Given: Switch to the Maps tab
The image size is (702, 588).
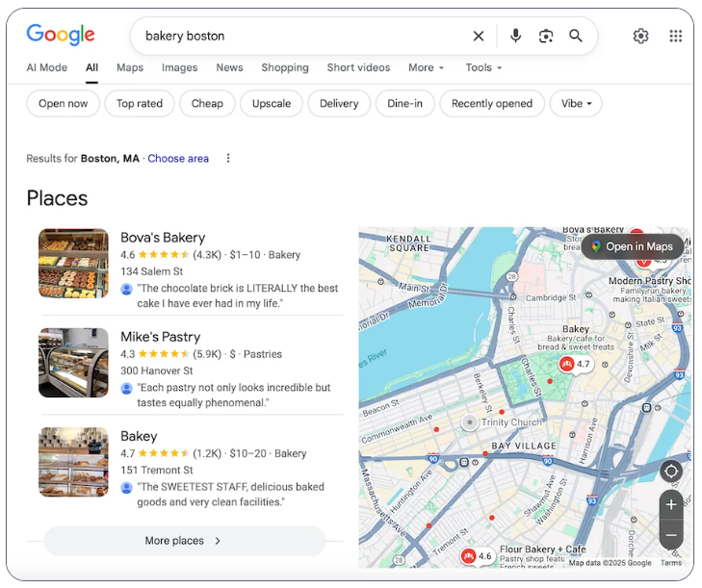Looking at the screenshot, I should coord(130,67).
